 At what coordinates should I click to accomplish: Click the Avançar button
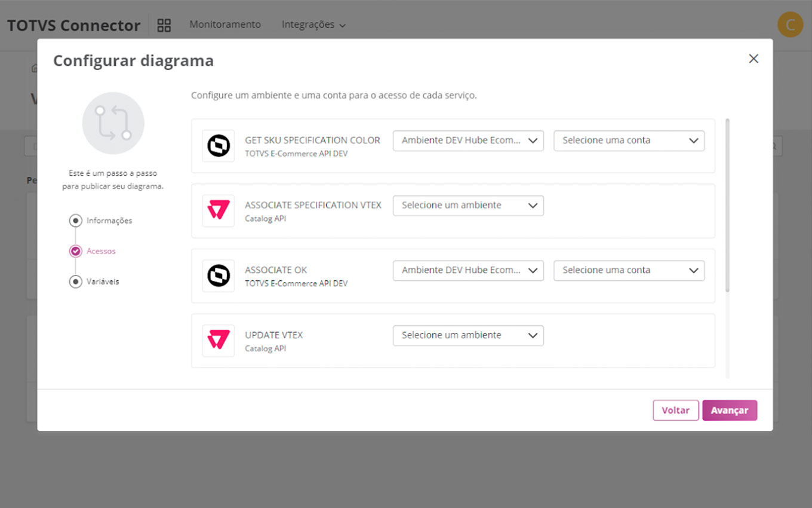pos(730,411)
